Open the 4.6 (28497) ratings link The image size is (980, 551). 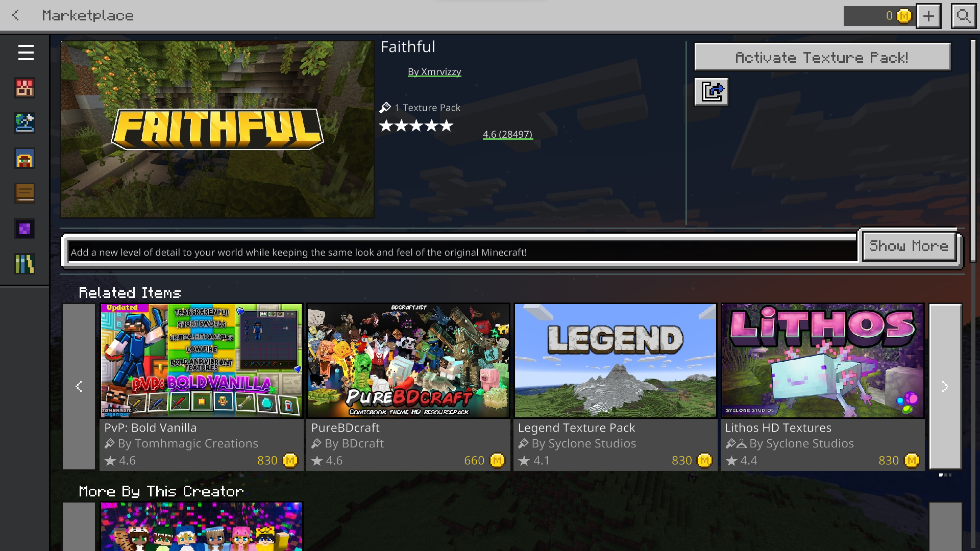pyautogui.click(x=507, y=134)
